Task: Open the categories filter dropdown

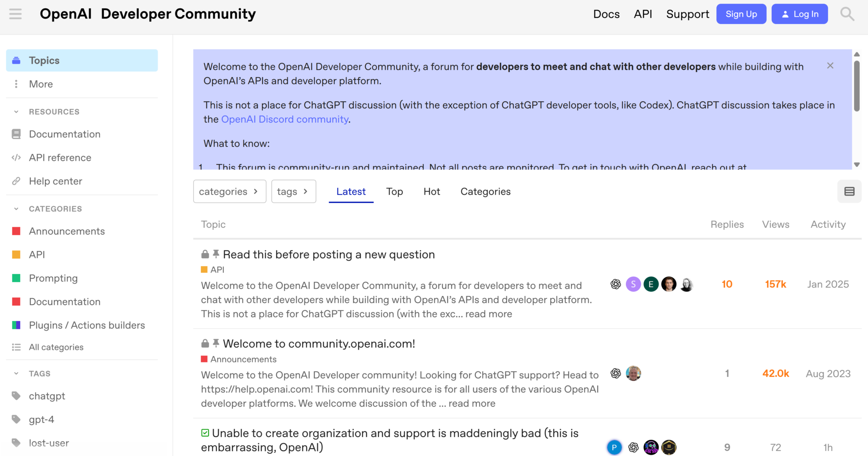Action: click(230, 191)
